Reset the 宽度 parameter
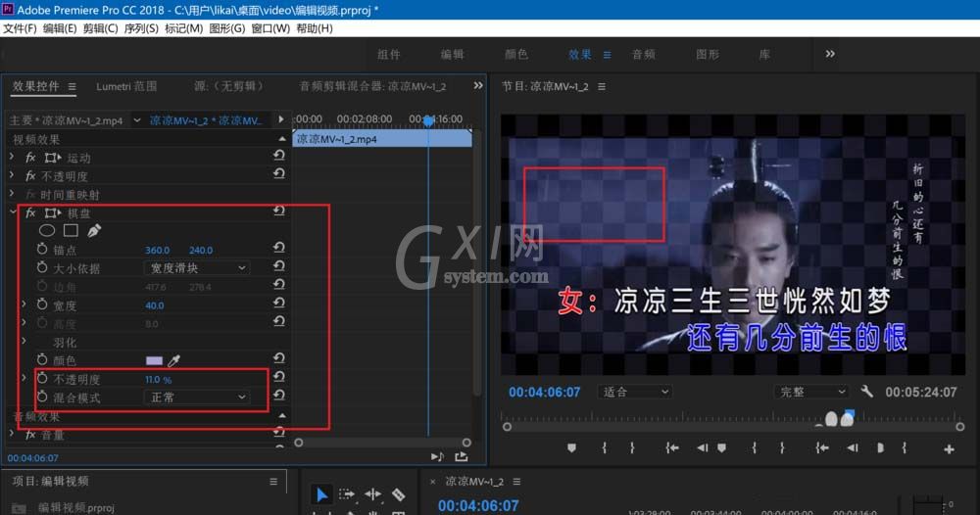This screenshot has height=515, width=980. (279, 304)
